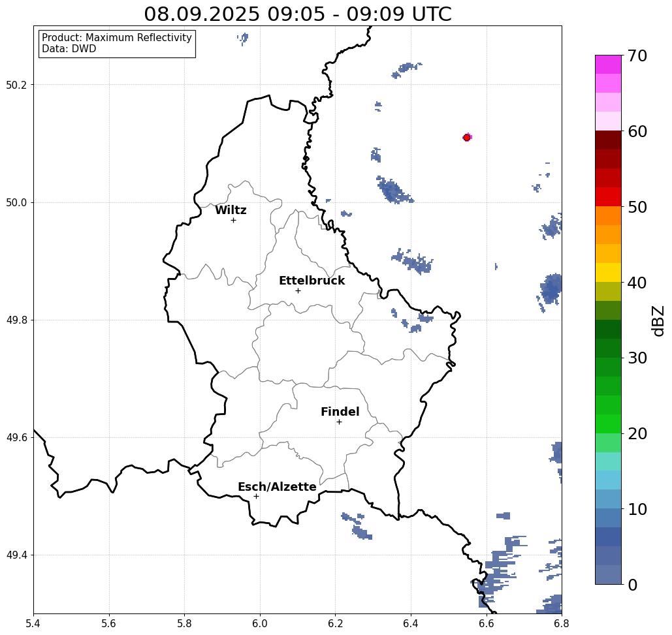The width and height of the screenshot is (672, 635).
Task: Click the 'Product: Maximum Reflectivity' text
Action: click(116, 38)
